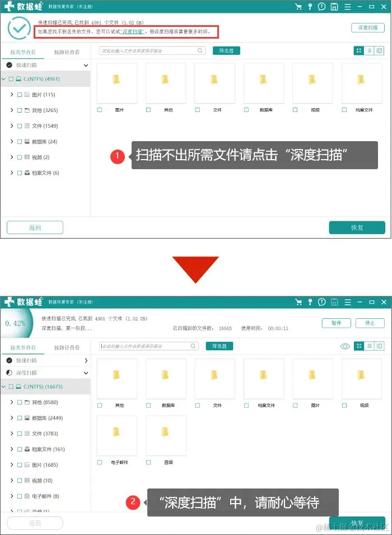The width and height of the screenshot is (392, 535).
Task: Click the 深度扫描 button in the window header
Action: click(368, 27)
